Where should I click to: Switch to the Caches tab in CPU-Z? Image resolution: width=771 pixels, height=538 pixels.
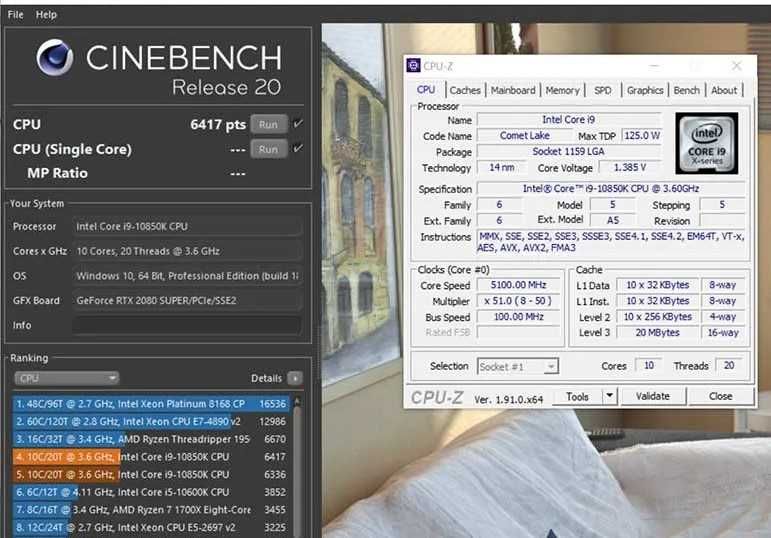[x=465, y=90]
